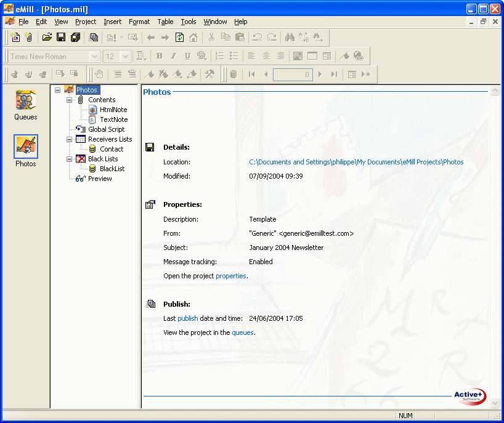The image size is (504, 423).
Task: Create a new project with toolbar icon
Action: (15, 38)
